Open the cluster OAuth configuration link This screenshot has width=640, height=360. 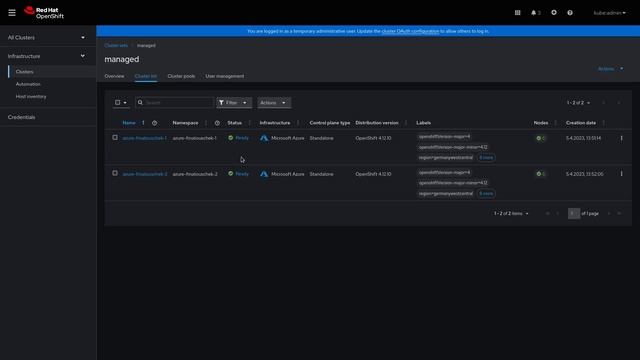(x=410, y=31)
